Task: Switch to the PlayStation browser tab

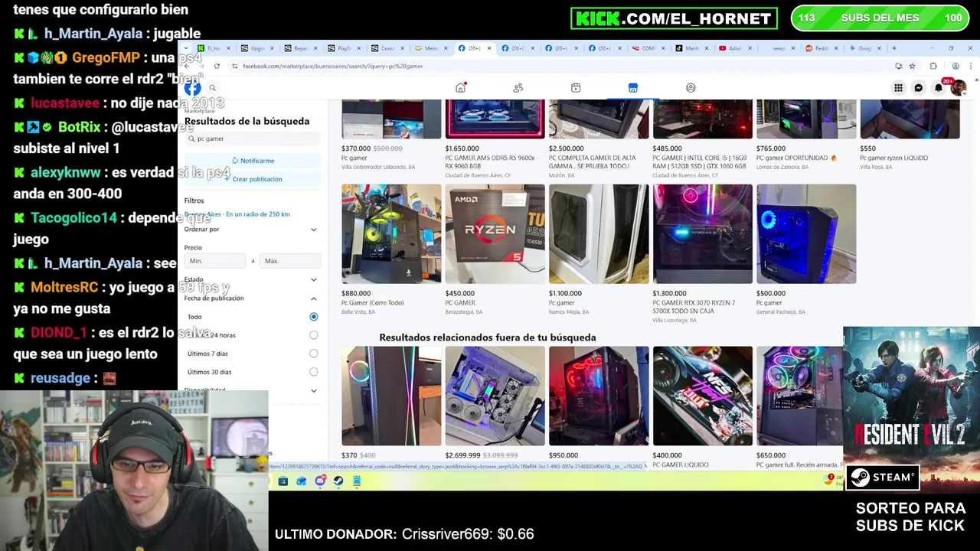Action: click(x=345, y=48)
